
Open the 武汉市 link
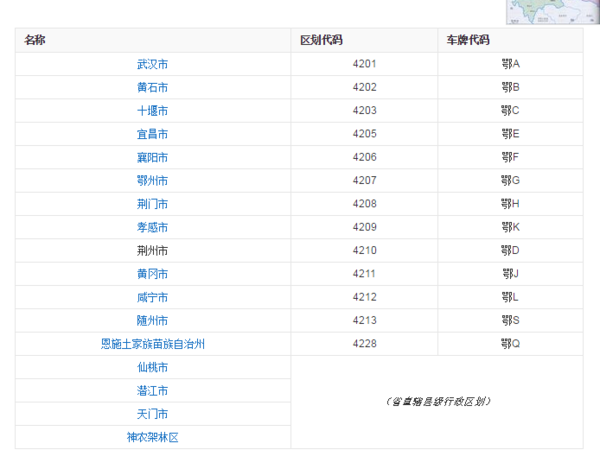(152, 64)
